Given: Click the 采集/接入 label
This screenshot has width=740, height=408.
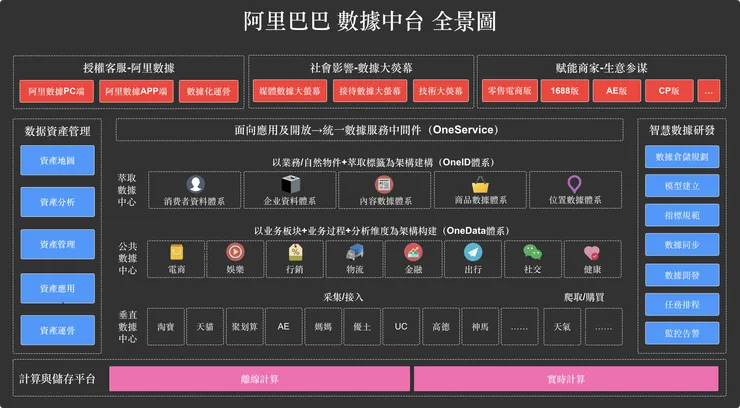Looking at the screenshot, I should click(343, 297).
